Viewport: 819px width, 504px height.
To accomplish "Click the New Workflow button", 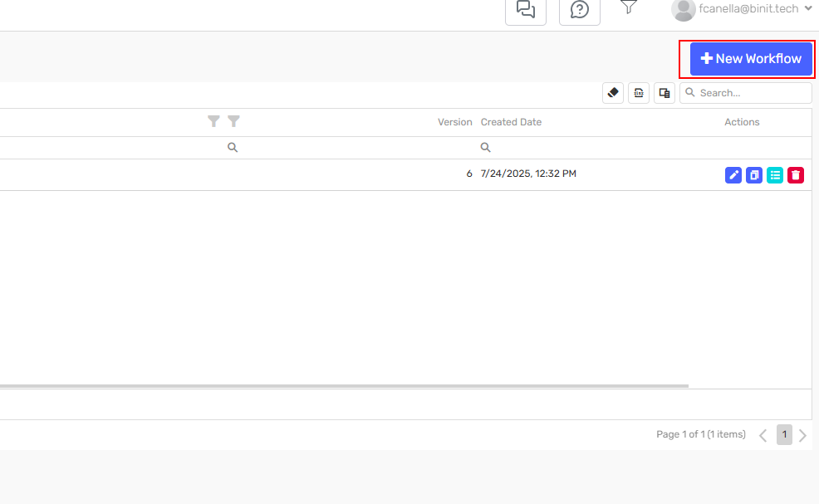I will [x=750, y=58].
